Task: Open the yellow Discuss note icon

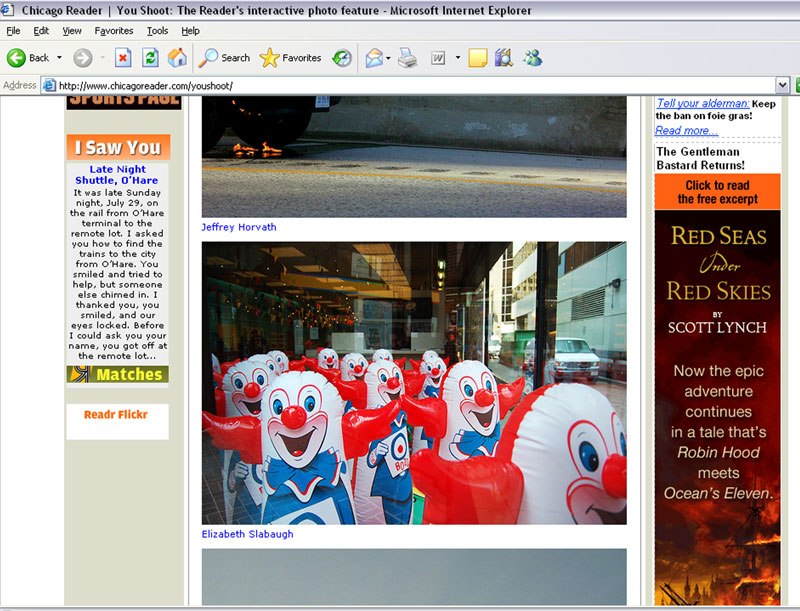Action: pyautogui.click(x=478, y=58)
